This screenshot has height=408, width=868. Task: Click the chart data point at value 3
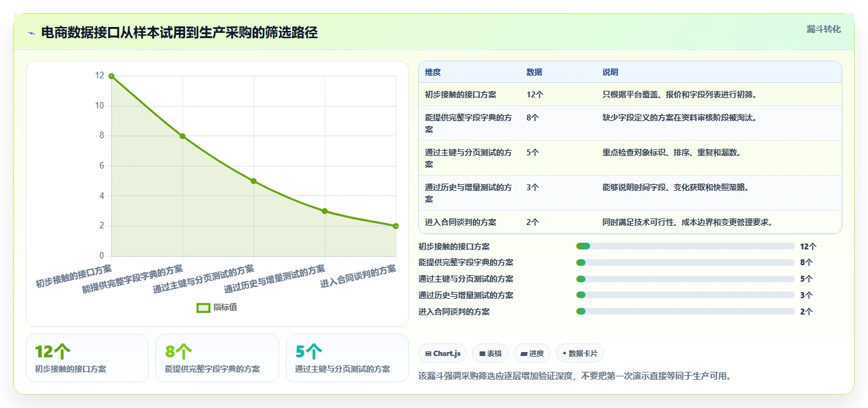(x=325, y=211)
